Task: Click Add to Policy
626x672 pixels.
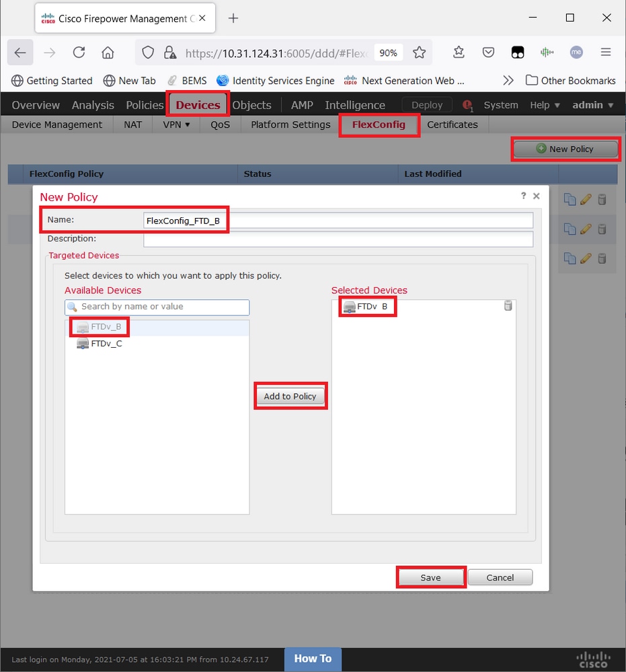Action: [290, 396]
